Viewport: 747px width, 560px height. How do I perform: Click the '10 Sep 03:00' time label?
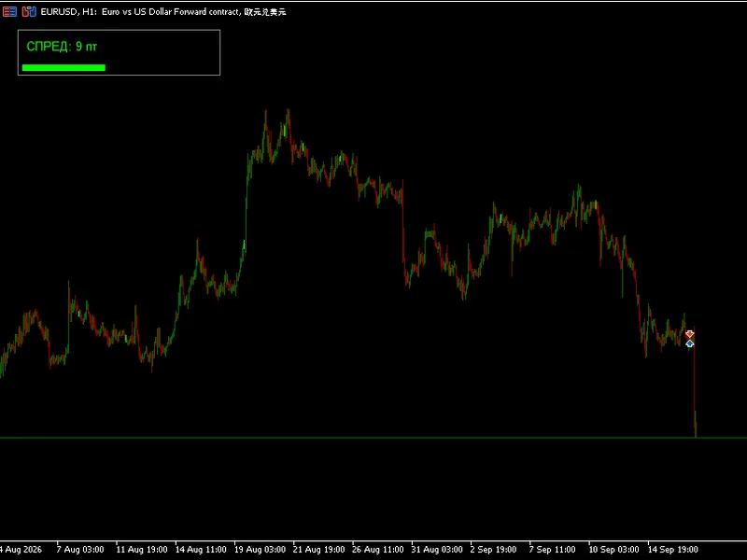(x=613, y=549)
